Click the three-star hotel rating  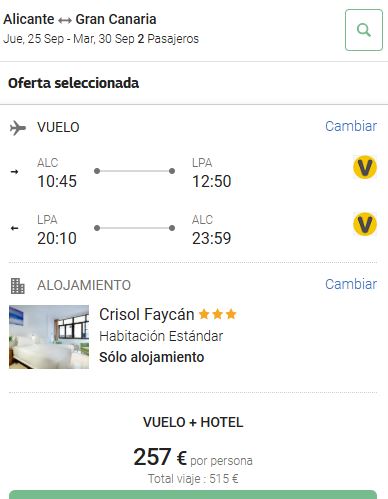[218, 314]
